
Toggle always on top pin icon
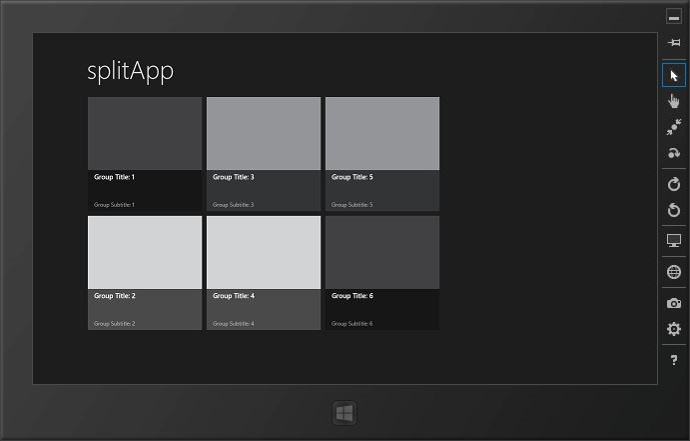click(x=674, y=42)
